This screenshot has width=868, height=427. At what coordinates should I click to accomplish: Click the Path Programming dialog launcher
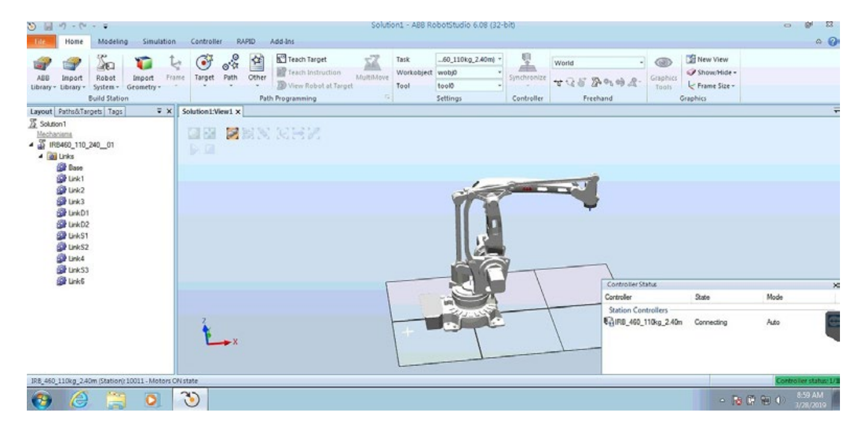click(x=387, y=97)
